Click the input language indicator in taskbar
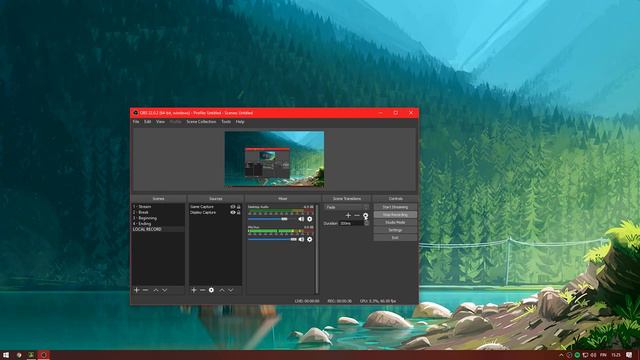Image resolution: width=640 pixels, height=360 pixels. click(603, 356)
